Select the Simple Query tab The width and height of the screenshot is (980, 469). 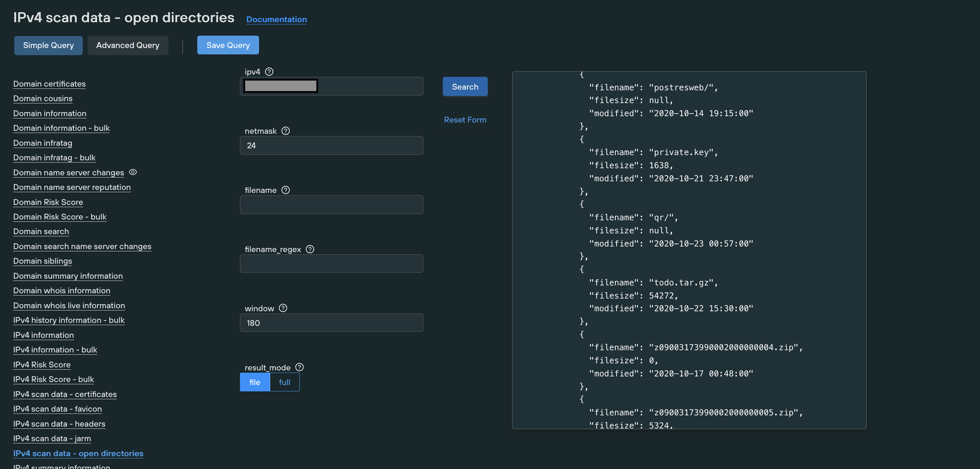pos(48,45)
